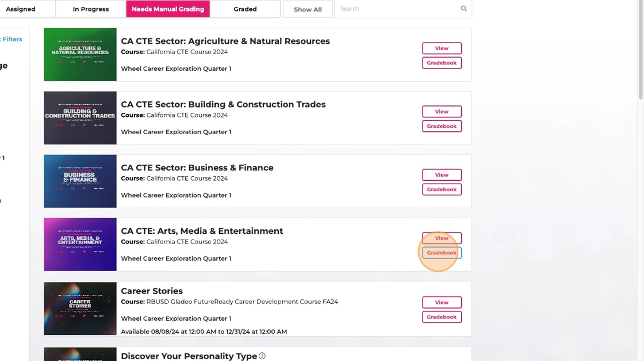Screen dimensions: 644x361
Task: Click RBUSD Gladeo FutureReady course name text
Action: 242,302
